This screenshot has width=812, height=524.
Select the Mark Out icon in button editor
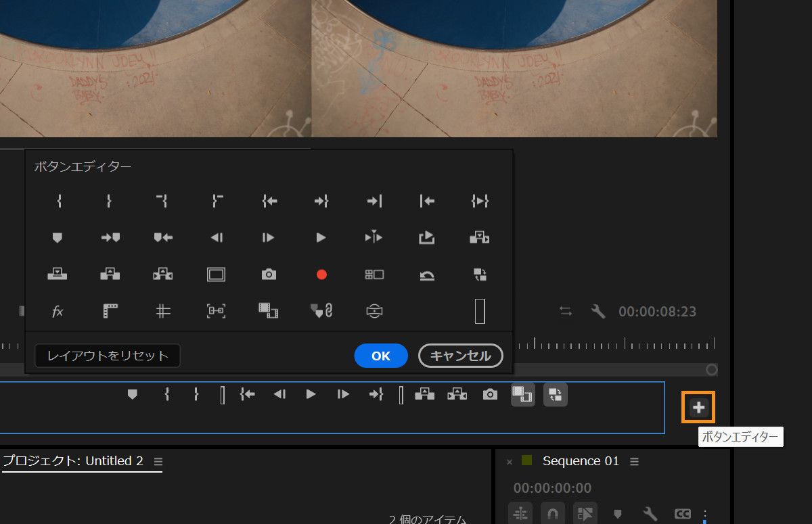(109, 201)
